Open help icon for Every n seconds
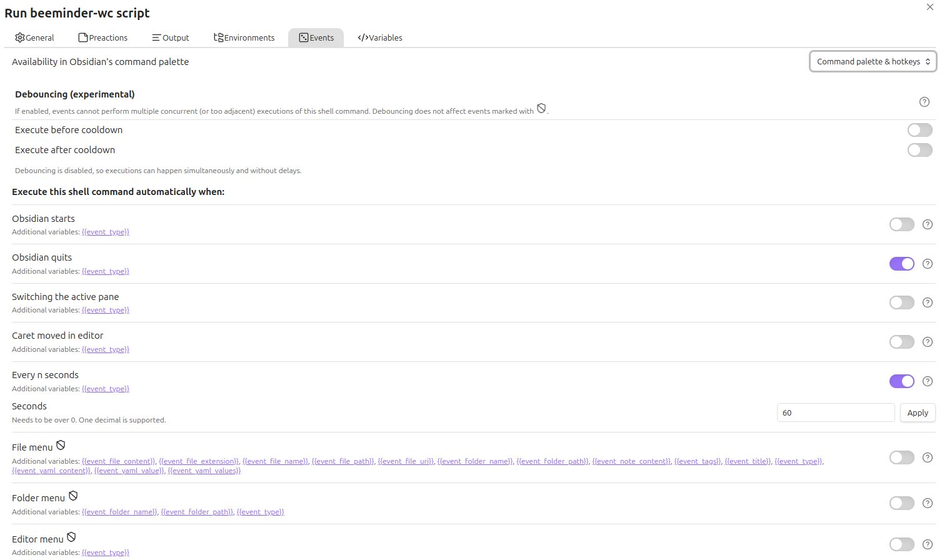Image resolution: width=947 pixels, height=560 pixels. [928, 381]
